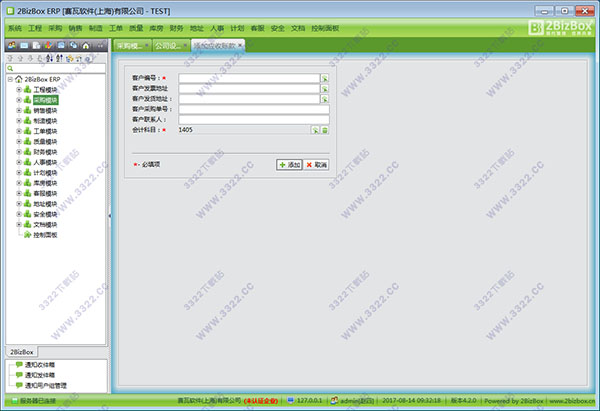
Task: Click the 2BizBox logo in the top right
Action: click(x=561, y=27)
